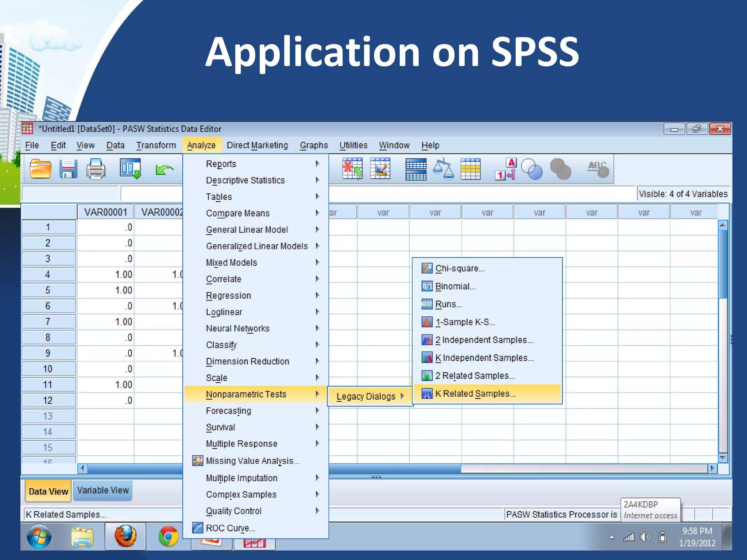This screenshot has width=747, height=560.
Task: Click the Insert Variable toolbar icon
Action: [380, 169]
